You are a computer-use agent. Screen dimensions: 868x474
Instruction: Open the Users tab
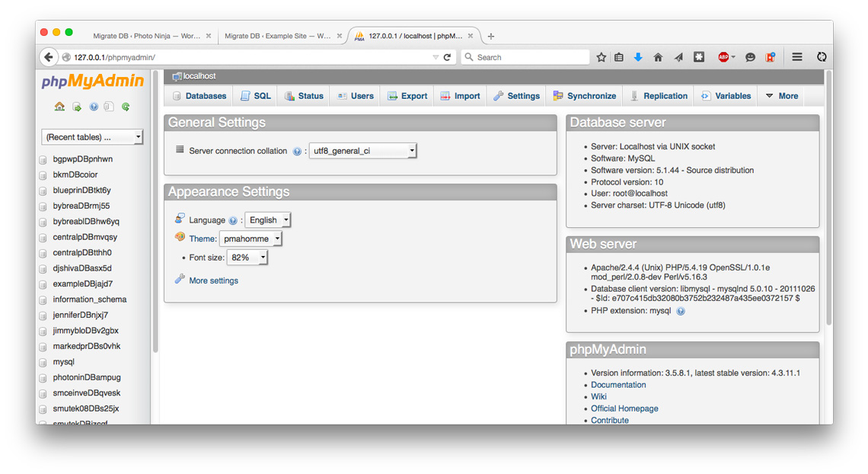pos(356,96)
